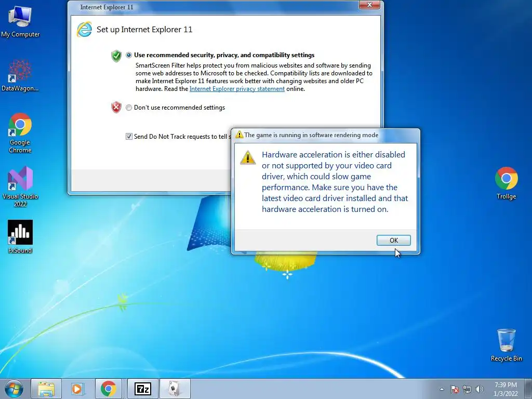
Task: Launch Windows Media Player from taskbar
Action: [77, 389]
